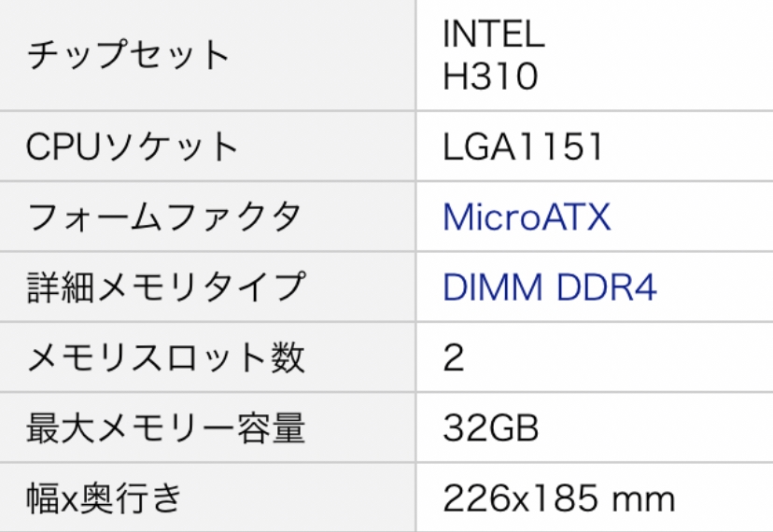Click the INTEL chipset maker text
Screen dimensions: 773x532
pos(493,35)
